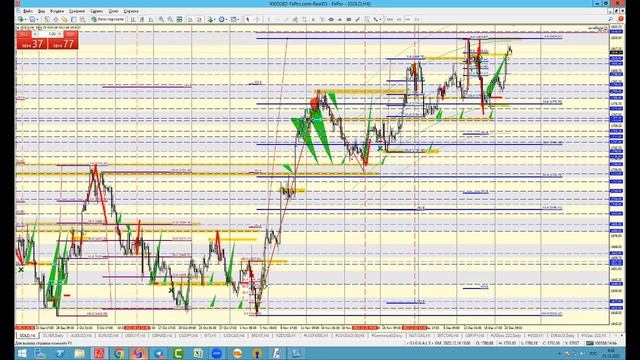Screen dimensions: 640x360
Task: Toggle the Market Watch panel icon
Action: click(x=47, y=19)
